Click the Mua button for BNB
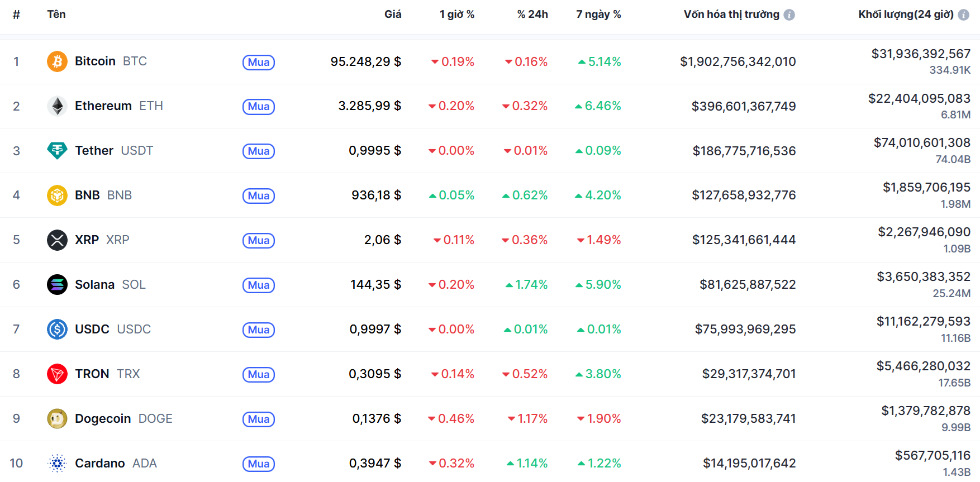Image resolution: width=980 pixels, height=482 pixels. (x=259, y=196)
